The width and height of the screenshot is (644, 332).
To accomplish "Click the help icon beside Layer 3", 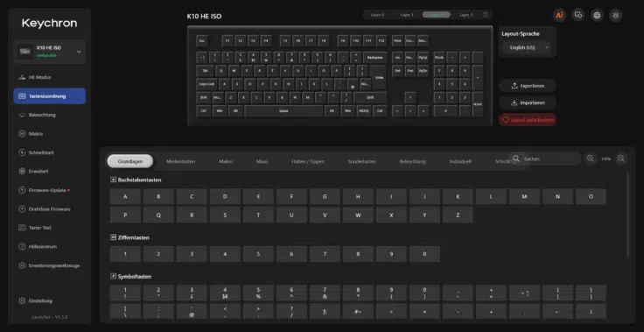I will click(x=486, y=15).
